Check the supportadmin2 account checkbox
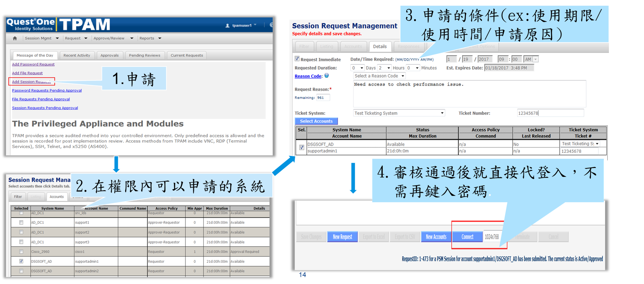Image resolution: width=644 pixels, height=284 pixels. click(21, 271)
